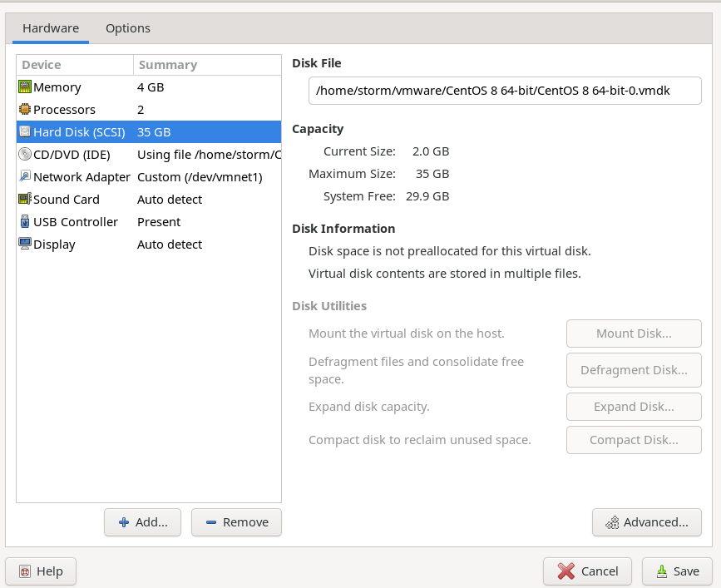
Task: Click the Hard Disk (SCSI) icon
Action: tap(25, 132)
